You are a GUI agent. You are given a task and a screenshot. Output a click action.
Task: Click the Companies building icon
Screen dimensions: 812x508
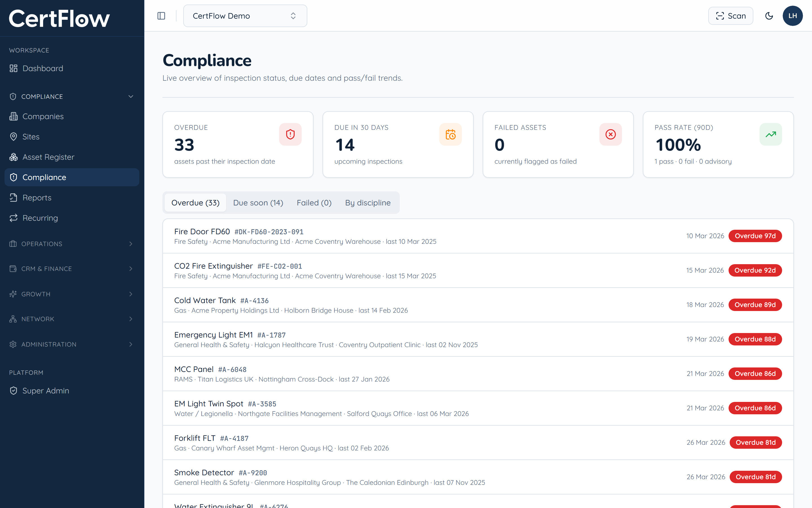pos(14,116)
